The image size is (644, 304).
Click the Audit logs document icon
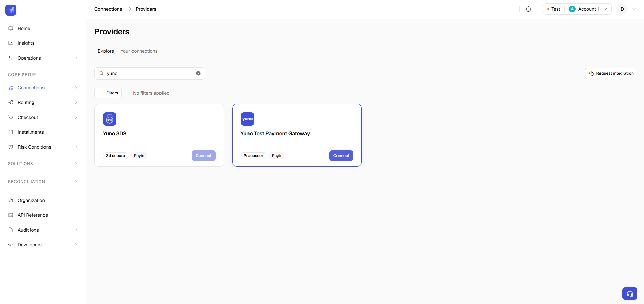coord(11,230)
